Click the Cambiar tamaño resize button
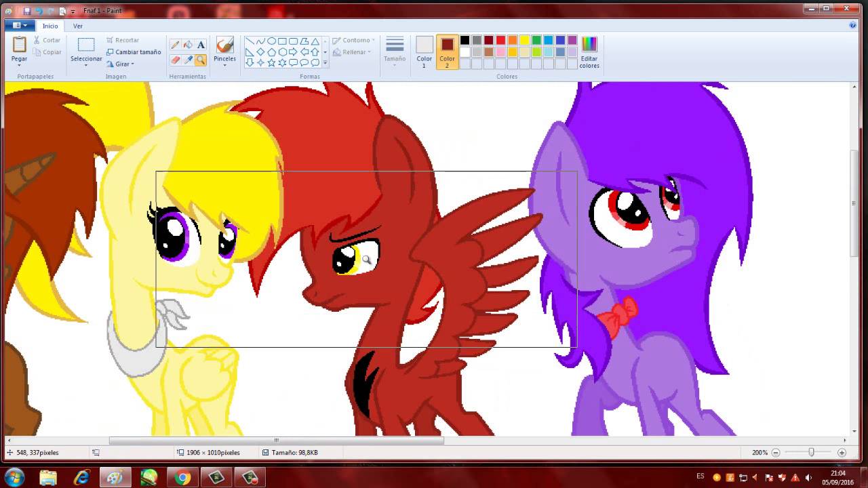 click(134, 52)
